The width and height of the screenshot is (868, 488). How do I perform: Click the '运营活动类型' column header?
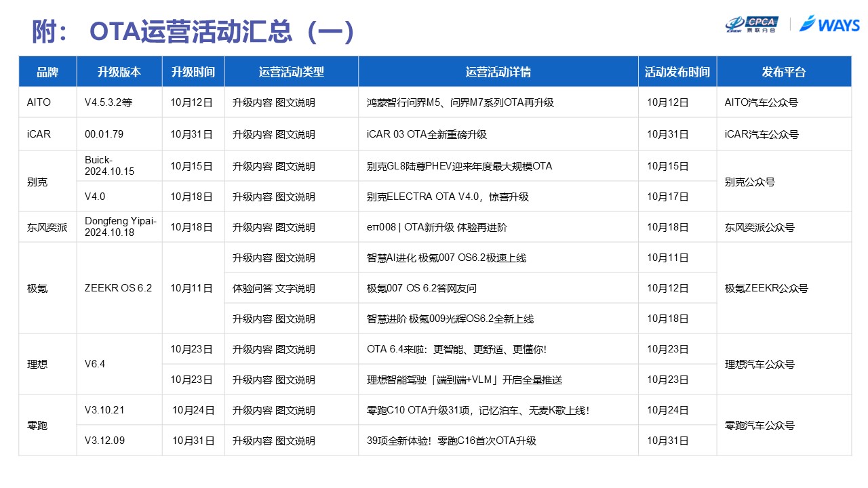point(292,72)
